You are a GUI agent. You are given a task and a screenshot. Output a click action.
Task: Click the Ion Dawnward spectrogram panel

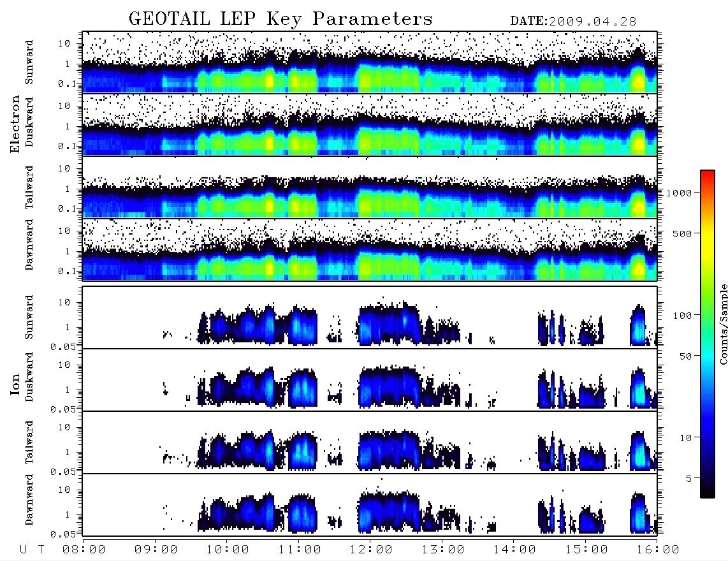370,505
